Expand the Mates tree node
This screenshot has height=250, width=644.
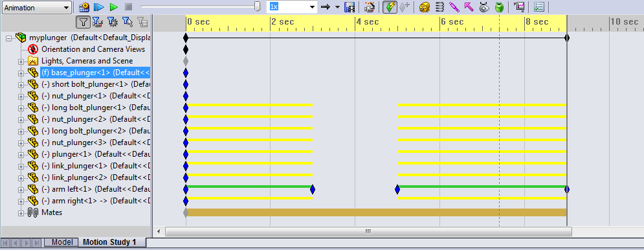(x=21, y=213)
